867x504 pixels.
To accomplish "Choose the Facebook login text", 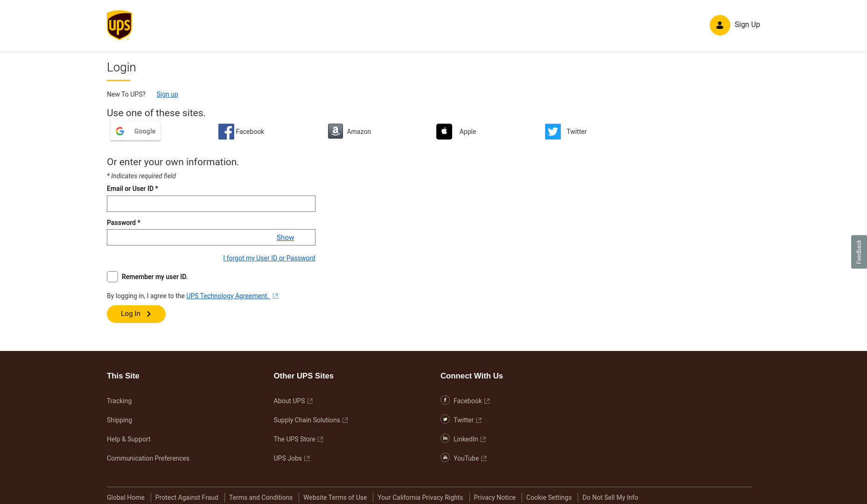I will point(250,132).
